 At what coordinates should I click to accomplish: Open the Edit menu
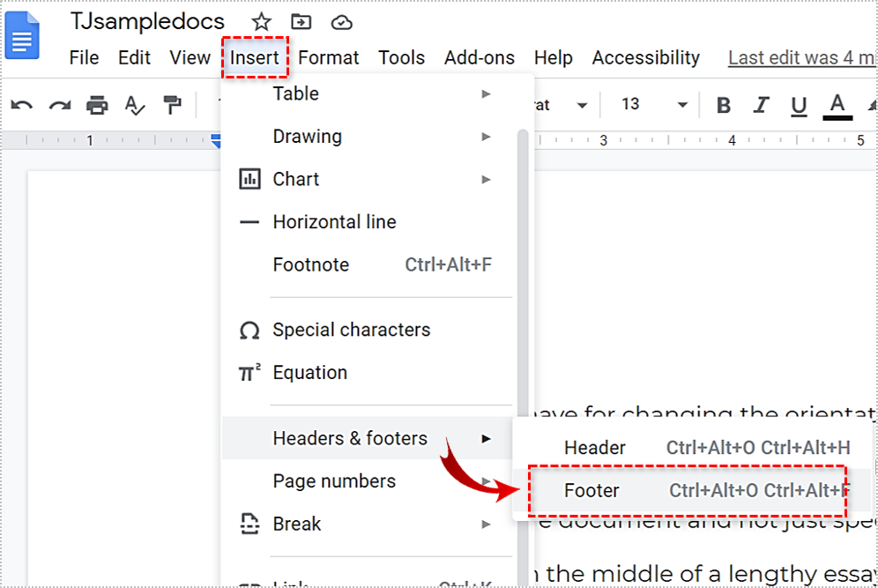point(134,57)
